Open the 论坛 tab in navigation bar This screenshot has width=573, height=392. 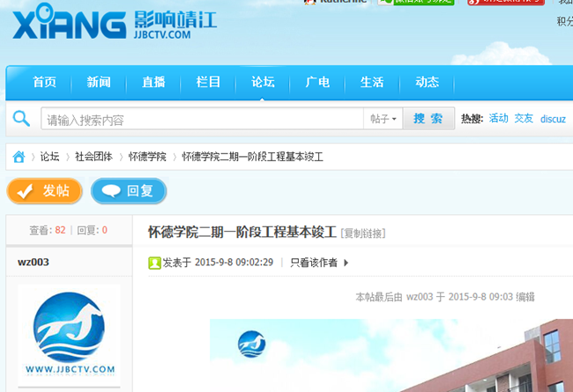[263, 83]
